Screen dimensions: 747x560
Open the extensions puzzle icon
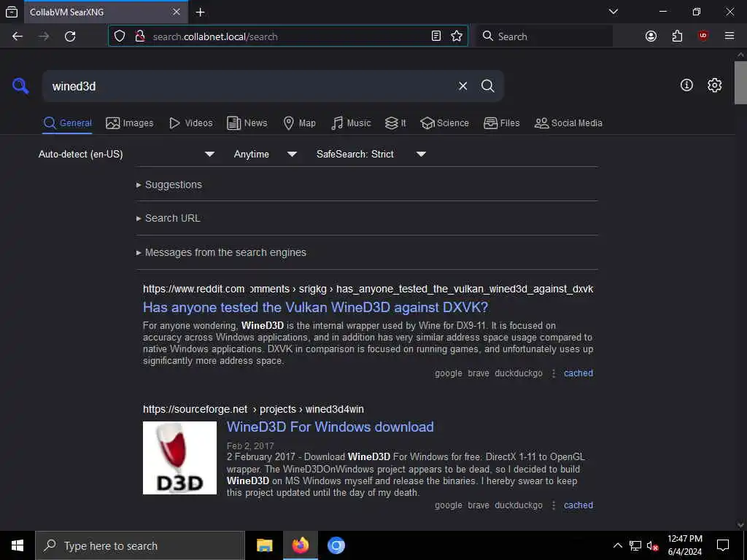[x=677, y=36]
